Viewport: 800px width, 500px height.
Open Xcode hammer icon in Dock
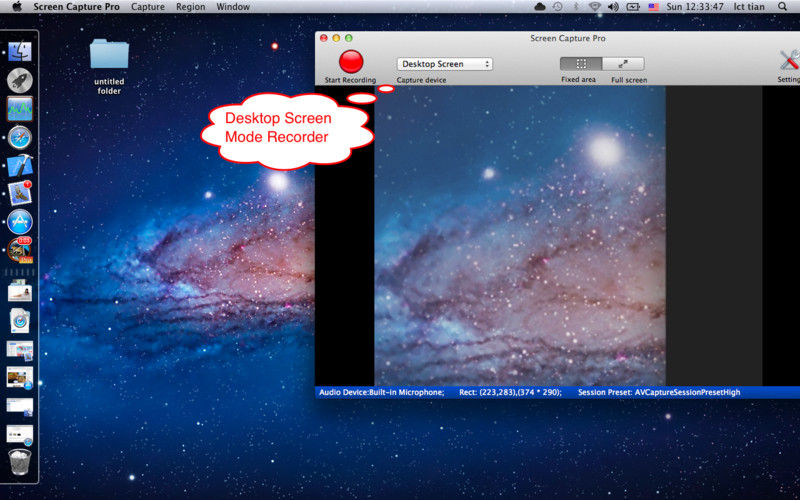[x=20, y=166]
